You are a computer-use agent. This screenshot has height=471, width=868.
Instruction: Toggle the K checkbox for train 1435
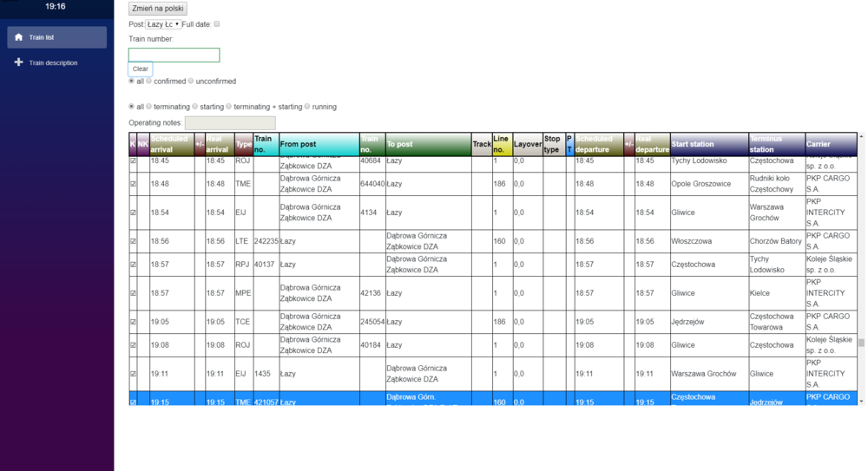click(133, 374)
